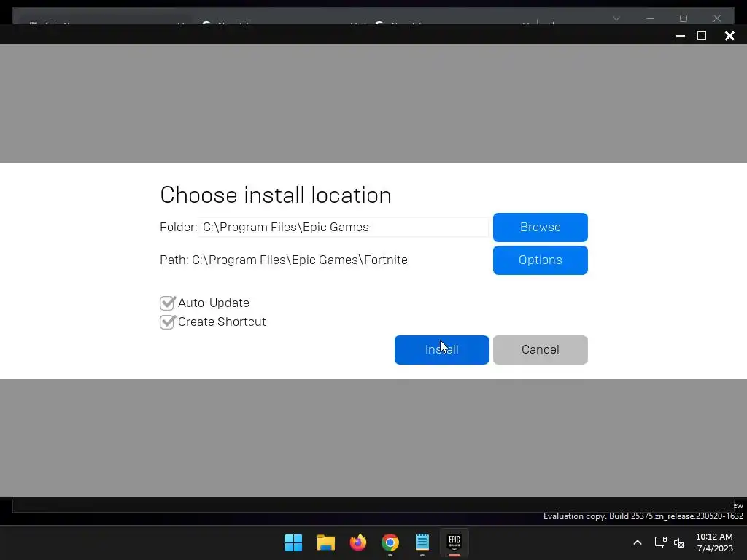The width and height of the screenshot is (747, 560).
Task: Minimize the Epic Games Launcher window
Action: (x=681, y=36)
